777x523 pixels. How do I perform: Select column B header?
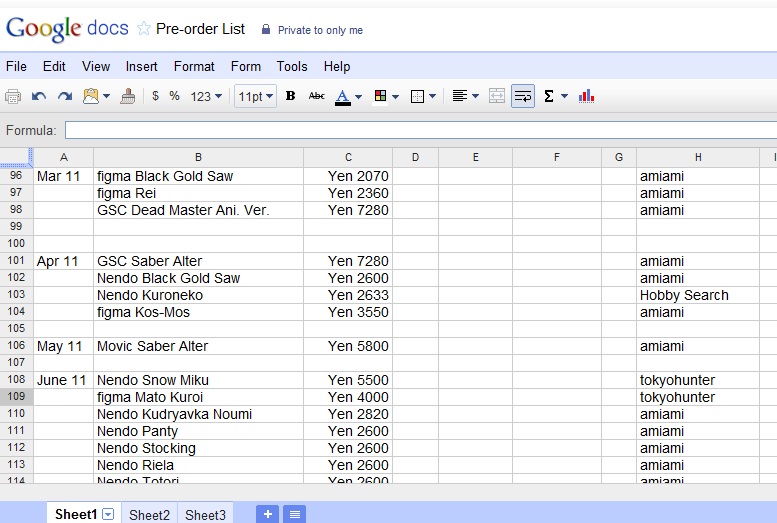198,157
